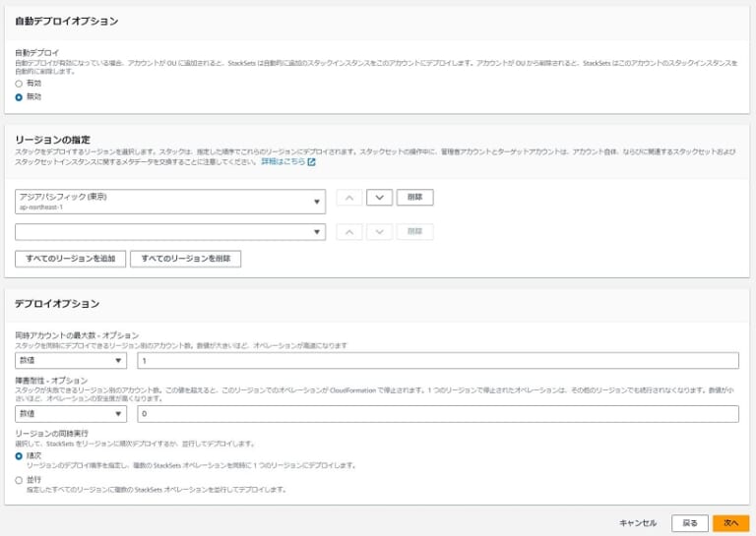
Task: Select 順次 region concurrency radio button
Action: (x=19, y=456)
